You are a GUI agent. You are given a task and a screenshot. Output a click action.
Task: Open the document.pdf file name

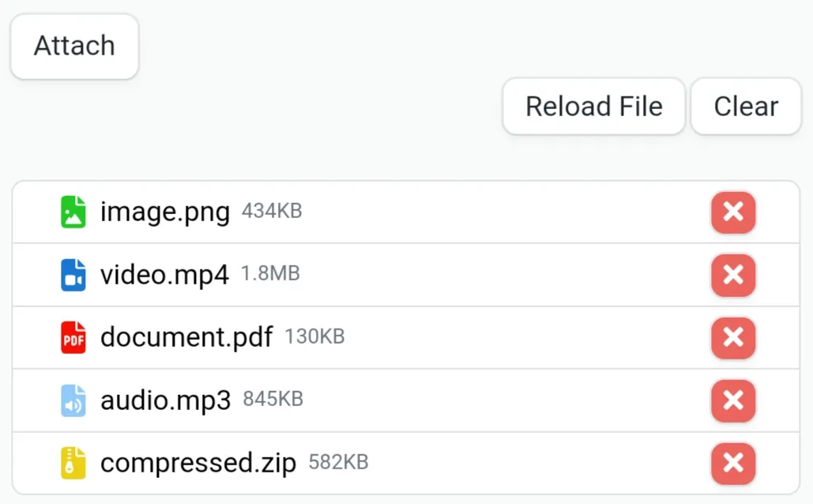(186, 337)
